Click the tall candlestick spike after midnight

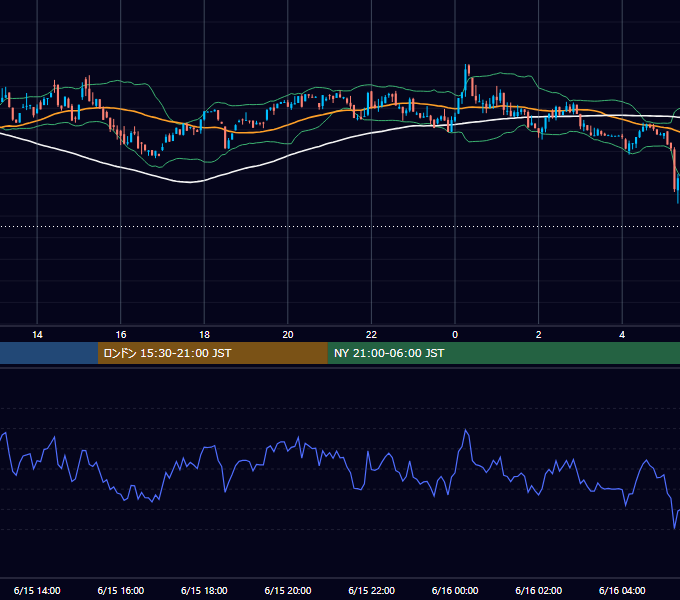[467, 80]
